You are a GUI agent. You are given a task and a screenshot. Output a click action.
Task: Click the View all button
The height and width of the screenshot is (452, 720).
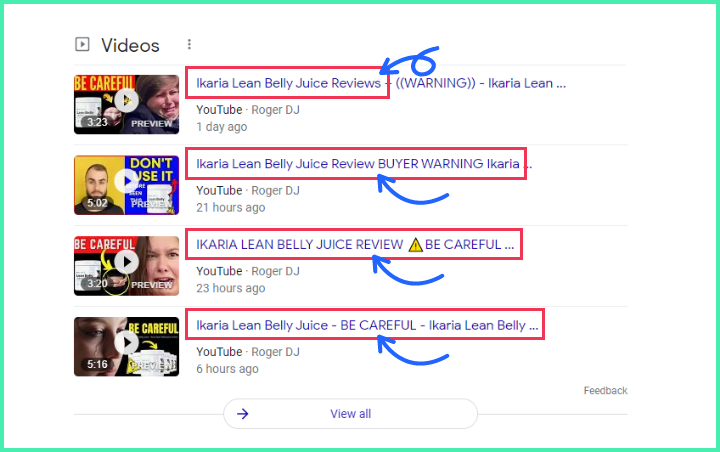click(350, 414)
